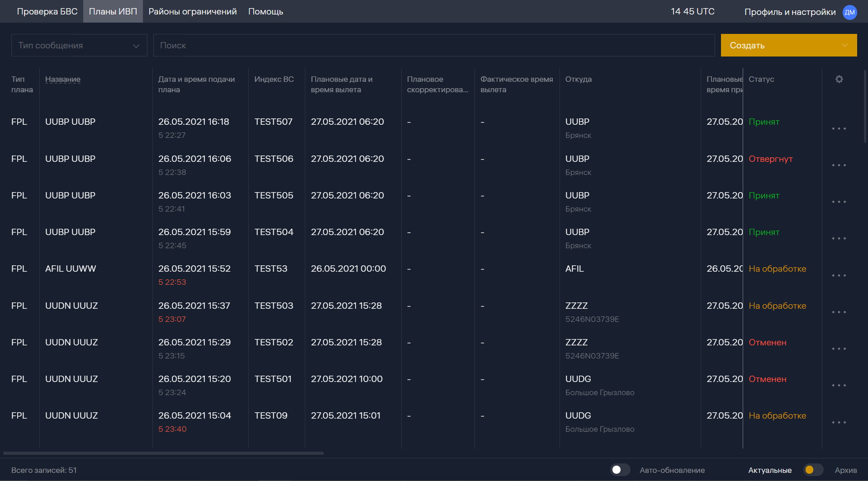Open table column settings gear
Viewport: 868px width, 481px height.
[x=839, y=80]
